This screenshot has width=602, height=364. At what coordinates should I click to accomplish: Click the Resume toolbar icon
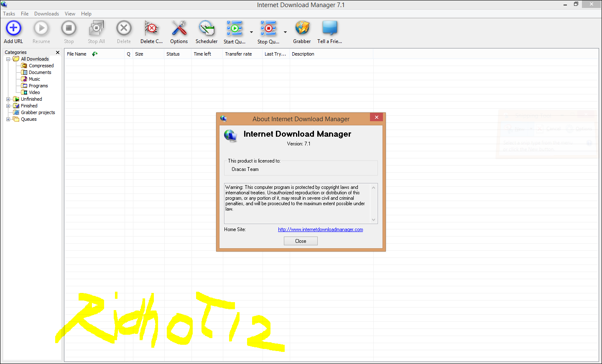[x=41, y=28]
